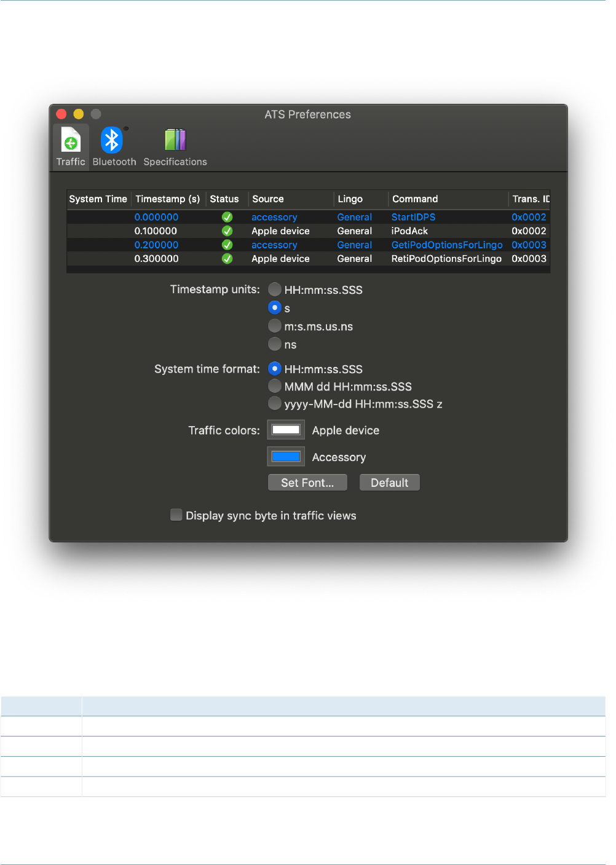Image resolution: width=616 pixels, height=865 pixels.
Task: Click 'accessory' source in the StartIDPS row
Action: (x=274, y=217)
